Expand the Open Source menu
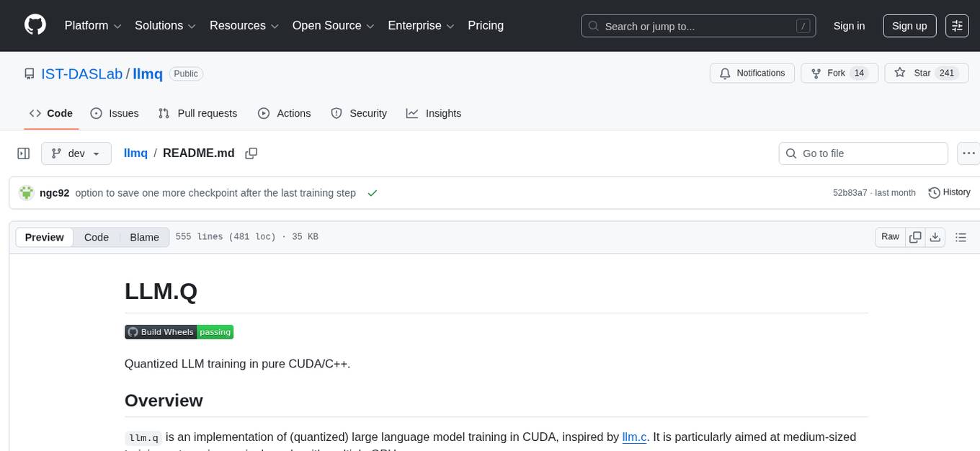 tap(332, 25)
